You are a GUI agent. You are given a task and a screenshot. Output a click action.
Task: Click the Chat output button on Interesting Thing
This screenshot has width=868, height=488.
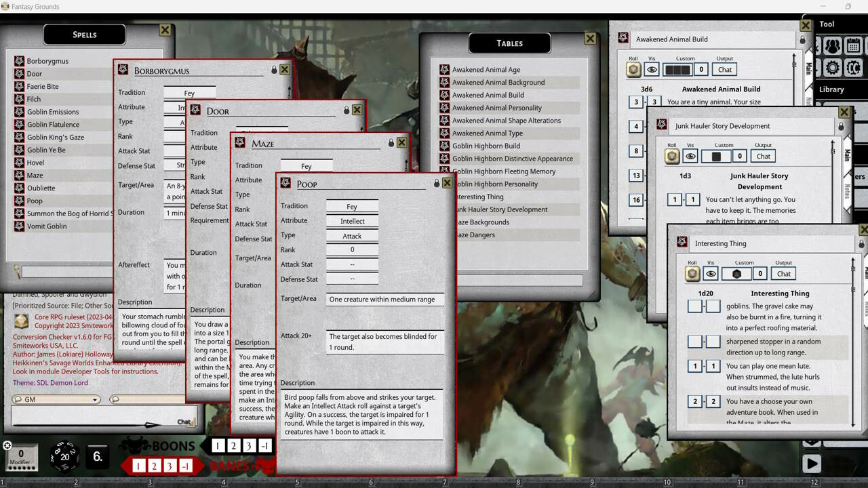pyautogui.click(x=783, y=274)
